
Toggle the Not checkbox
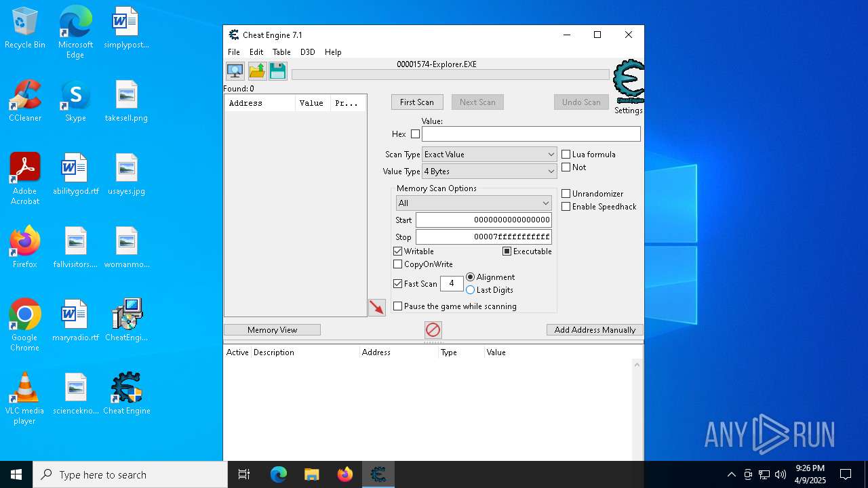pos(566,167)
